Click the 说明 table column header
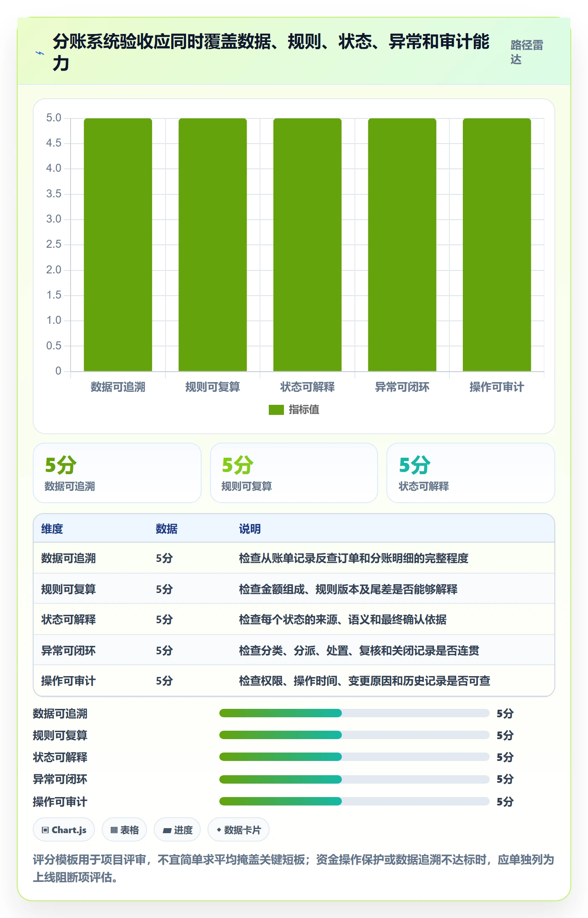 [x=250, y=529]
